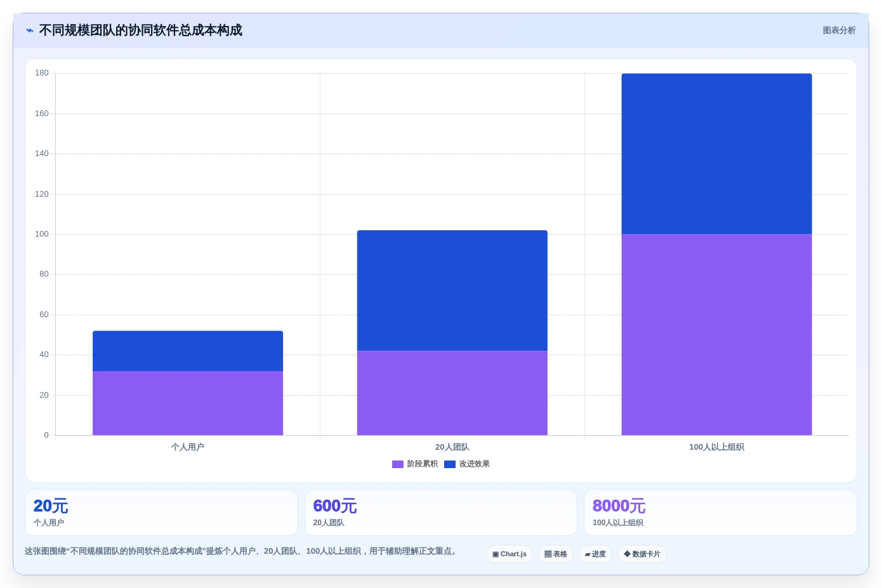Open the 600元 20人团队 data card
The width and height of the screenshot is (882, 588).
click(441, 513)
